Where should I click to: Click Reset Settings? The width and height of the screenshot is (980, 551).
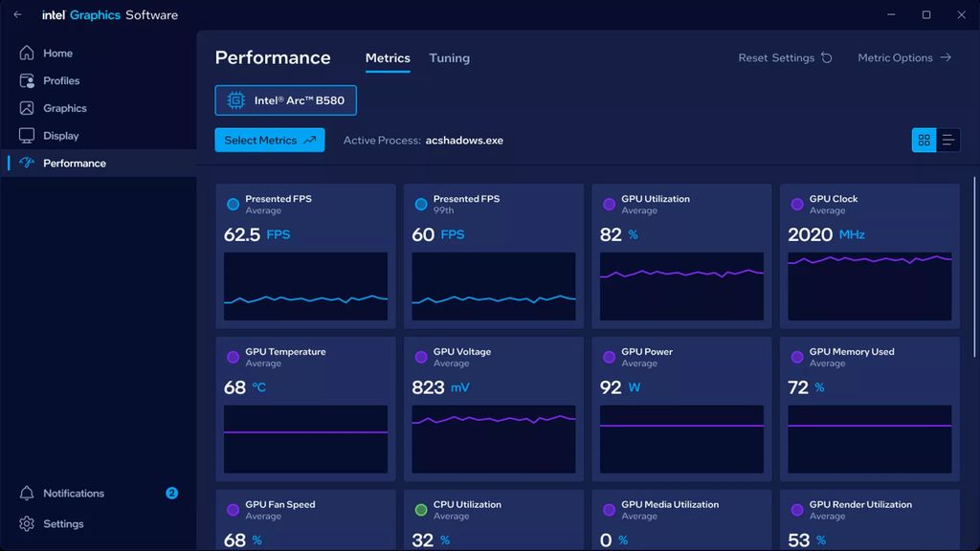coord(784,57)
